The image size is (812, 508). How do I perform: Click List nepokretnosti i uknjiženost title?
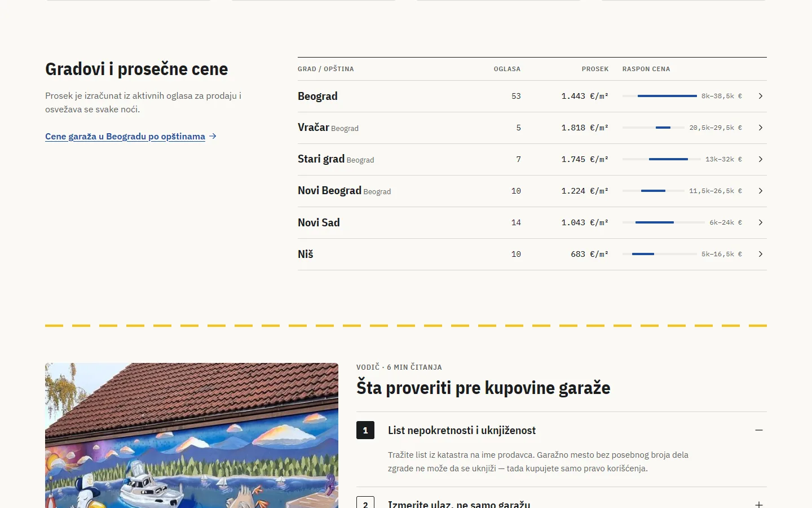(462, 430)
